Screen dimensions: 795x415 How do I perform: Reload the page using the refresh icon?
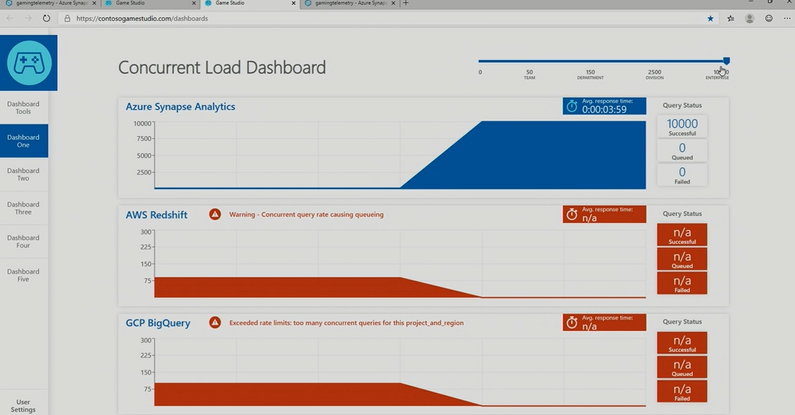click(44, 18)
